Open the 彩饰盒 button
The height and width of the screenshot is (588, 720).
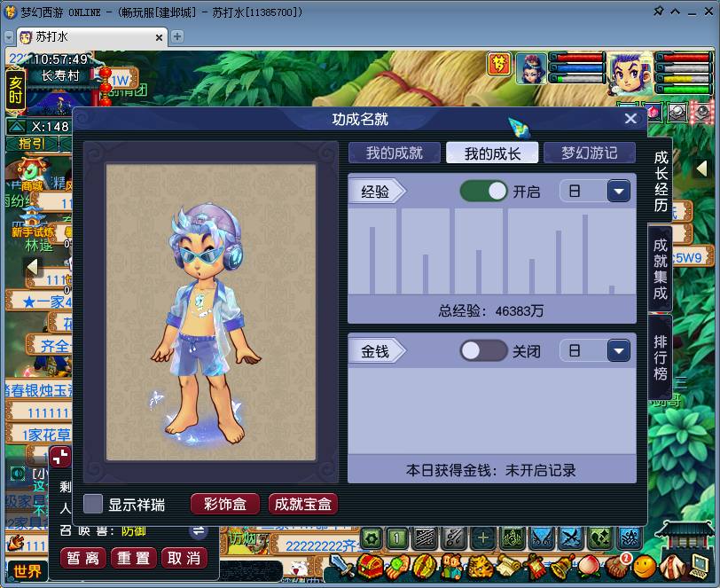click(x=224, y=503)
